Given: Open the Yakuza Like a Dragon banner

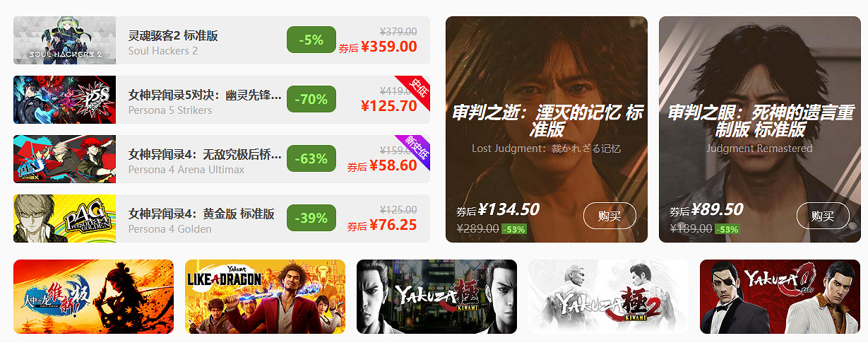Looking at the screenshot, I should point(265,296).
